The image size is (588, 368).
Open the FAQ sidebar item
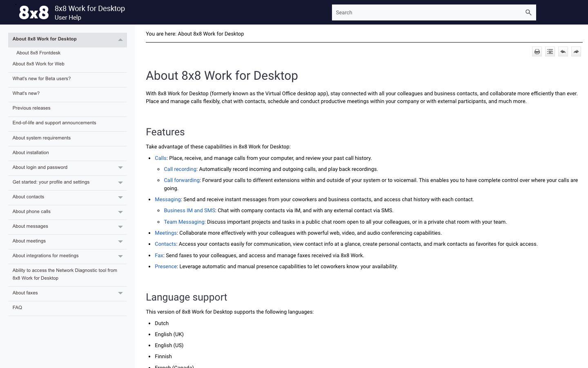pos(17,307)
